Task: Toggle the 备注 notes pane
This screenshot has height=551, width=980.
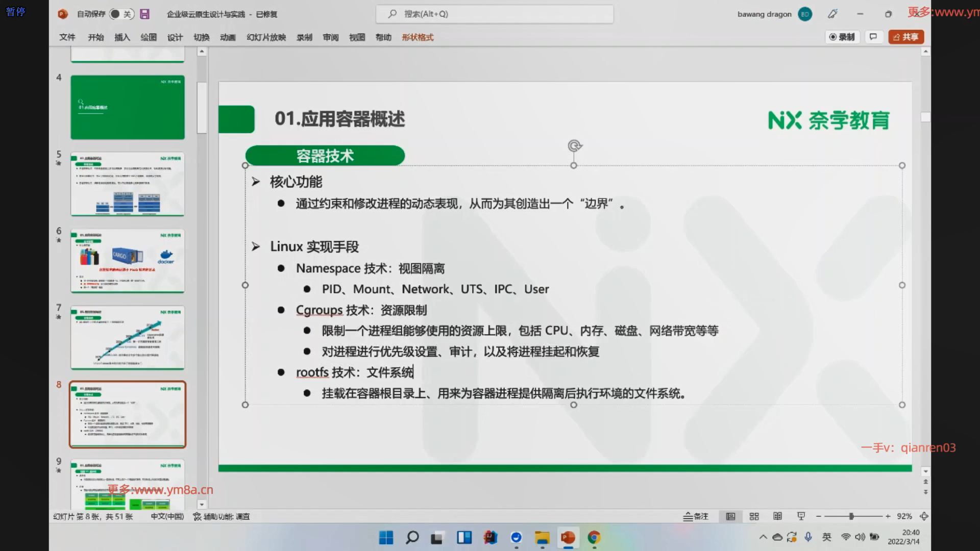Action: coord(696,516)
